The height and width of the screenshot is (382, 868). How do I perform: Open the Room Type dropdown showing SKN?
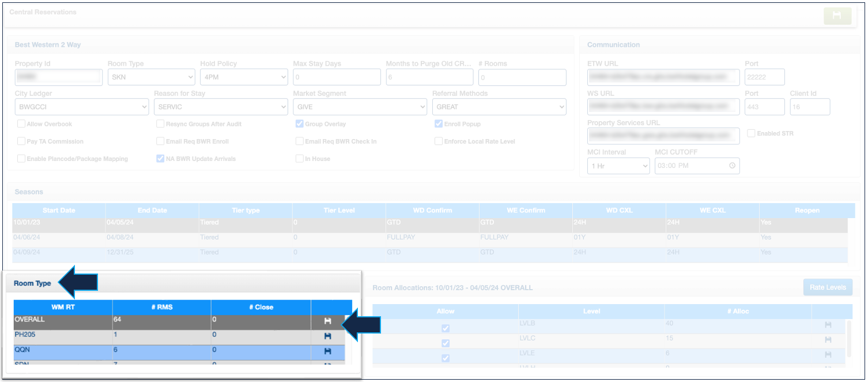pyautogui.click(x=151, y=77)
